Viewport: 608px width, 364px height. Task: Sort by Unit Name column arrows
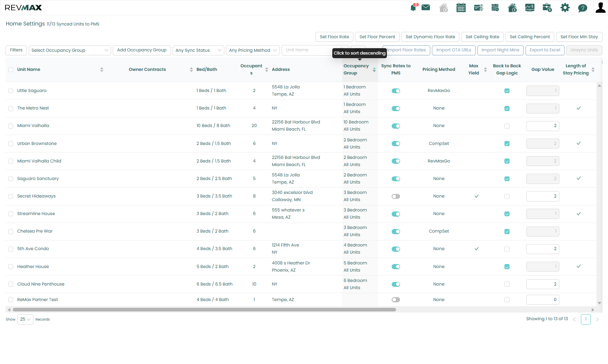[x=102, y=70]
